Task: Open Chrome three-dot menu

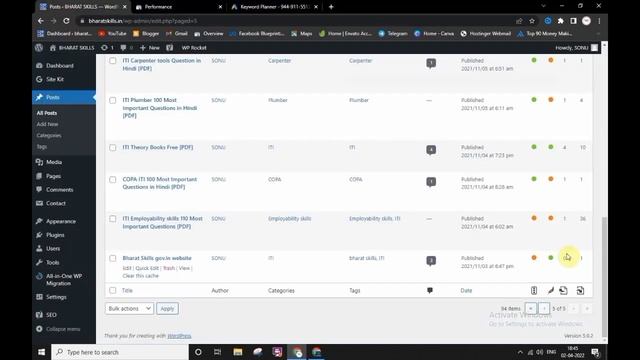Action: (x=599, y=21)
